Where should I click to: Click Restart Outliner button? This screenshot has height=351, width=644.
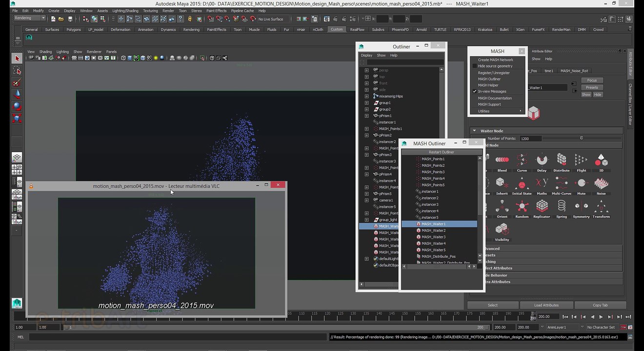[441, 152]
